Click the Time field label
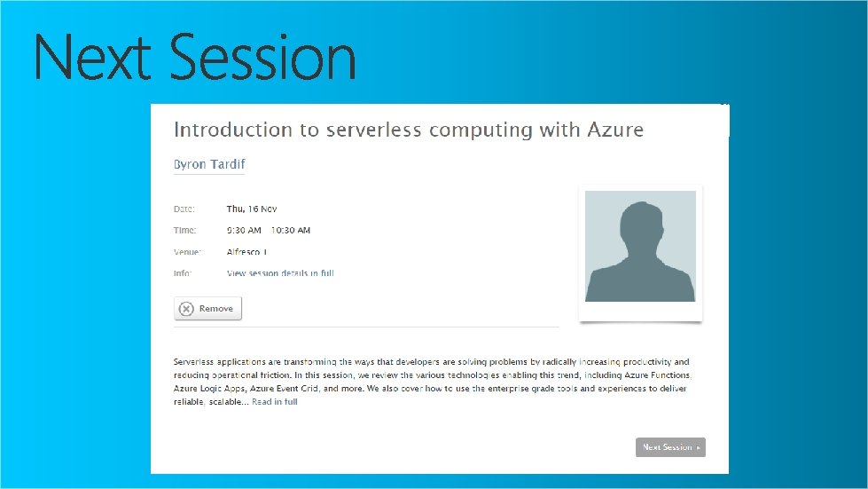This screenshot has width=868, height=489. coord(184,231)
